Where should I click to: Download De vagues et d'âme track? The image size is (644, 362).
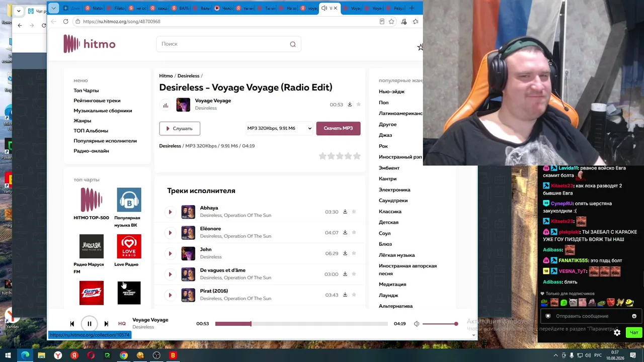[345, 274]
